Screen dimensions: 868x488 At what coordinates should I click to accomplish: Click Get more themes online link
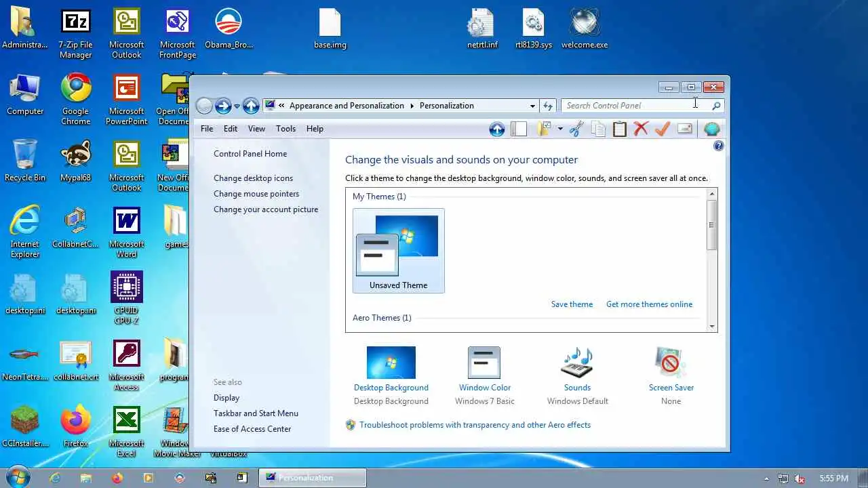pyautogui.click(x=649, y=304)
